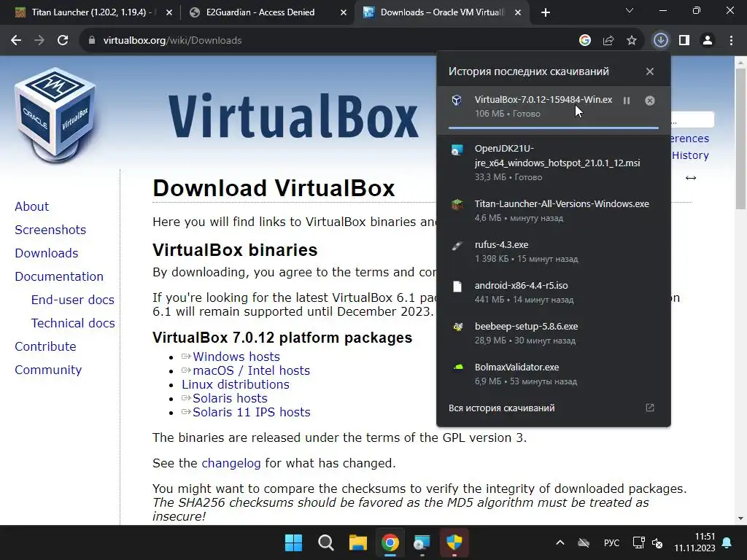
Task: Open Linux distributions link
Action: (236, 384)
